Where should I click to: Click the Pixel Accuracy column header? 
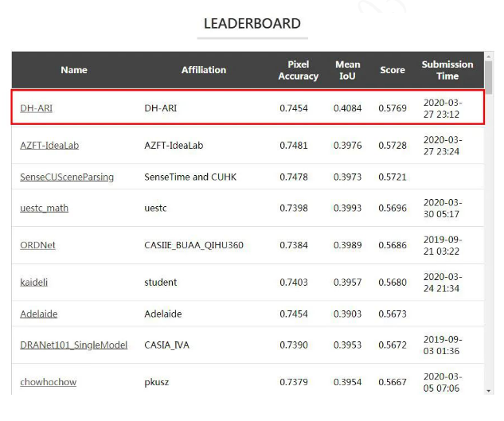pyautogui.click(x=299, y=70)
